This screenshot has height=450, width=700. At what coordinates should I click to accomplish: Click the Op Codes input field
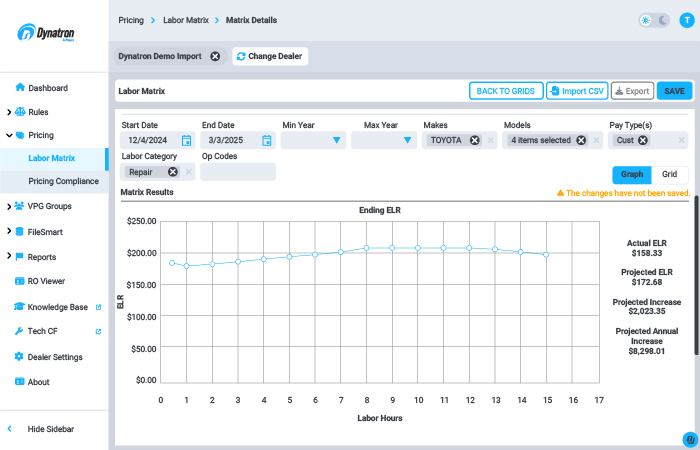238,172
